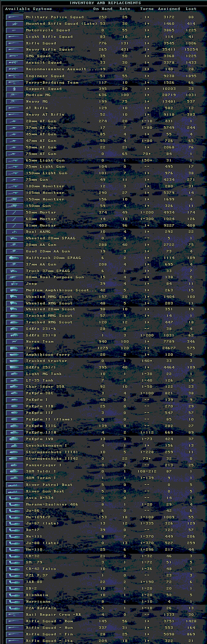Click the Rail Repair Crew -RR icon

[x=15, y=615]
